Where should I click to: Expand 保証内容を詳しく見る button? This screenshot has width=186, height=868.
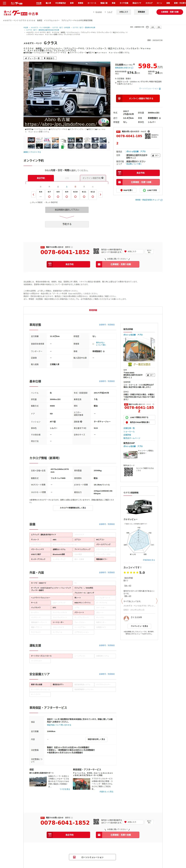(x=96, y=739)
